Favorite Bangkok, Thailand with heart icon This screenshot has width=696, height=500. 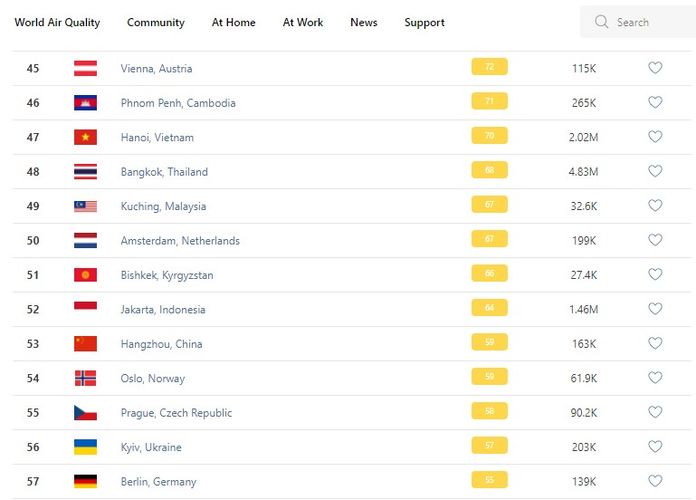tap(655, 171)
